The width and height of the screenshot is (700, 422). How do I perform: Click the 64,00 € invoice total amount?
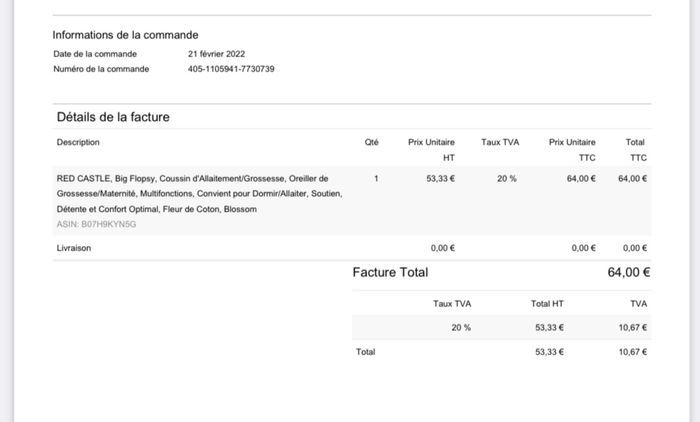tap(629, 272)
